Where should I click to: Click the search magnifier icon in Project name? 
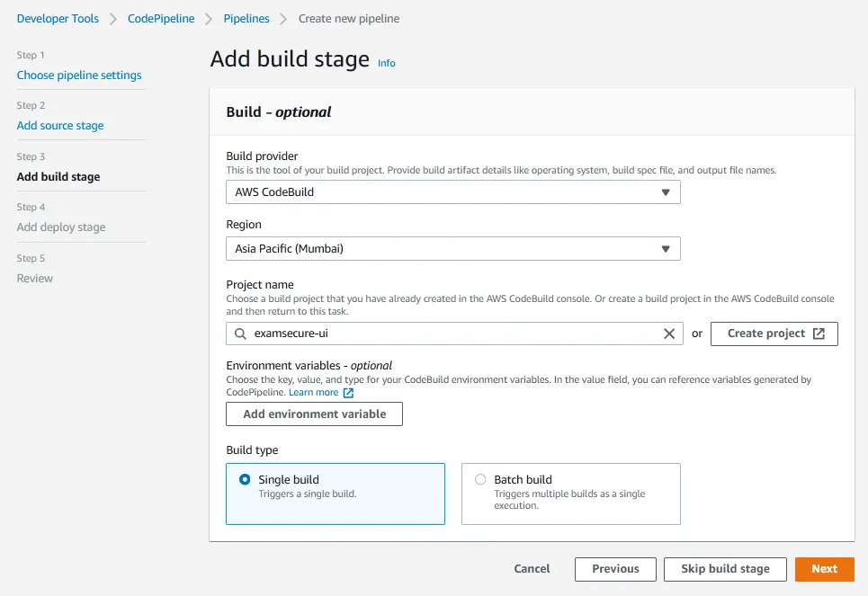click(x=240, y=334)
